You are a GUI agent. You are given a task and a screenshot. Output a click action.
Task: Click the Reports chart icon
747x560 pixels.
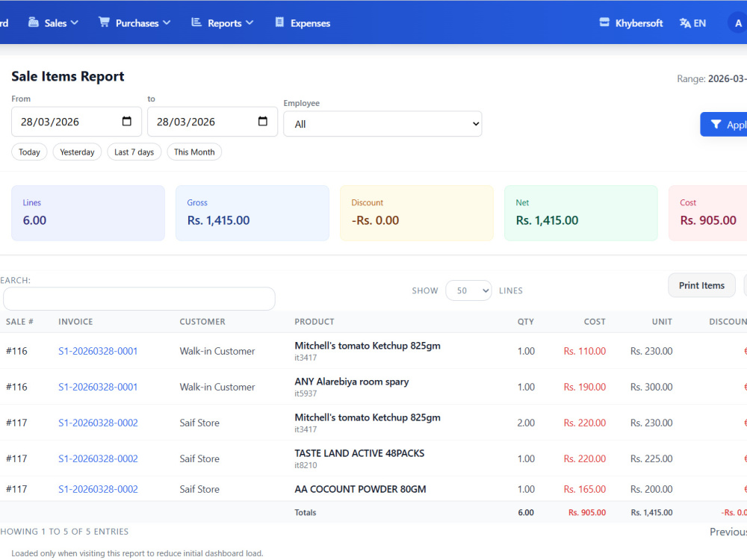pyautogui.click(x=196, y=22)
